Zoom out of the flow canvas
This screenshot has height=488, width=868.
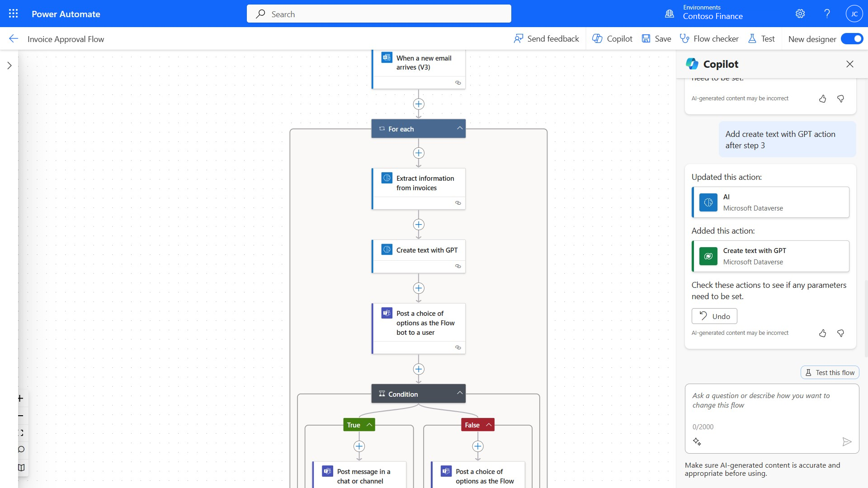pyautogui.click(x=20, y=415)
